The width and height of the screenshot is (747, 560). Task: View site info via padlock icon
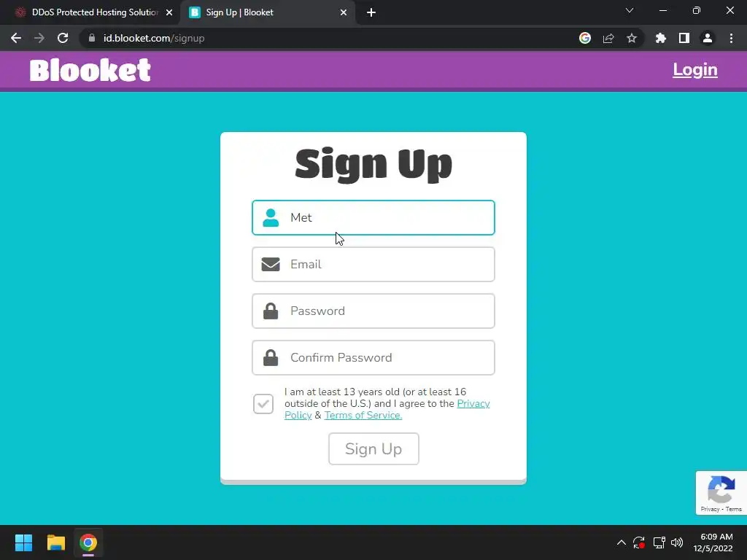pos(92,38)
